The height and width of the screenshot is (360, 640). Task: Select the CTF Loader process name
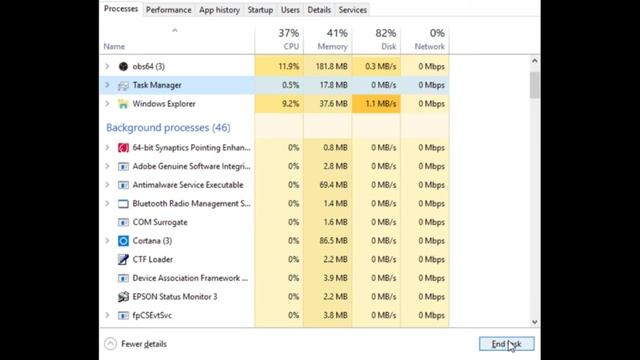pos(153,260)
